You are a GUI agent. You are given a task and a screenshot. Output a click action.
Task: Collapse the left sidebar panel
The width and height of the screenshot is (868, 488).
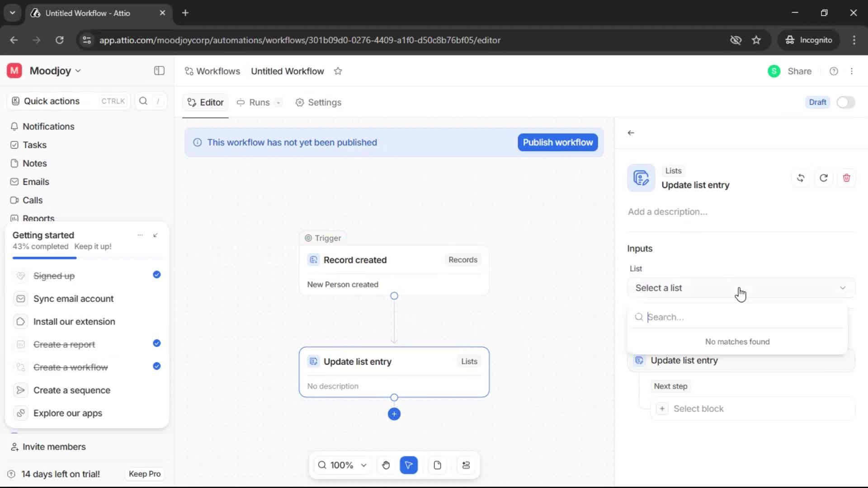159,70
